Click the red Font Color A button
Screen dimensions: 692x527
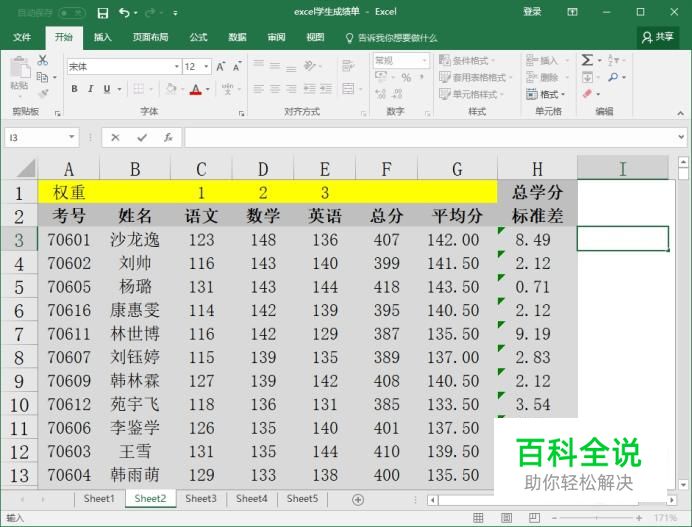point(196,90)
